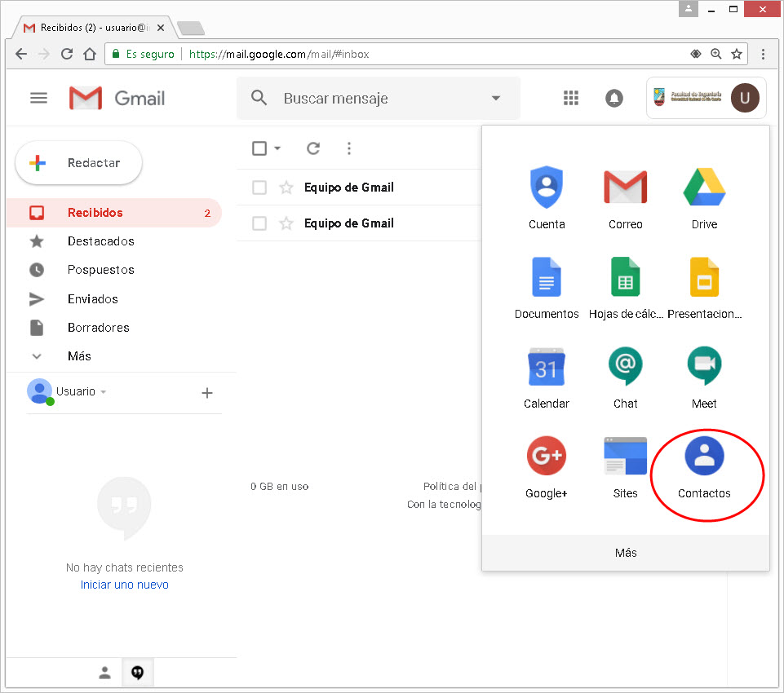Open the Recibidos inbox folder
The image size is (784, 693).
tap(113, 213)
